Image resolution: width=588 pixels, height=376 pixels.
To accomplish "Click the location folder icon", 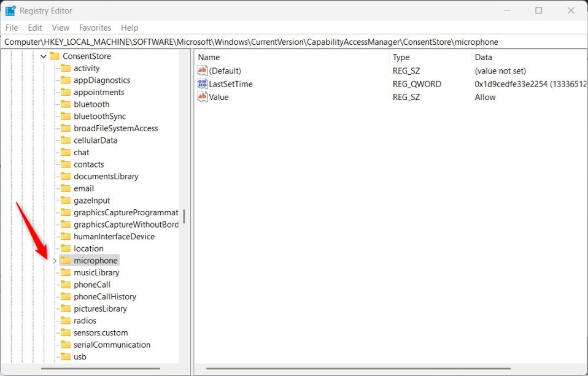I will pyautogui.click(x=66, y=248).
